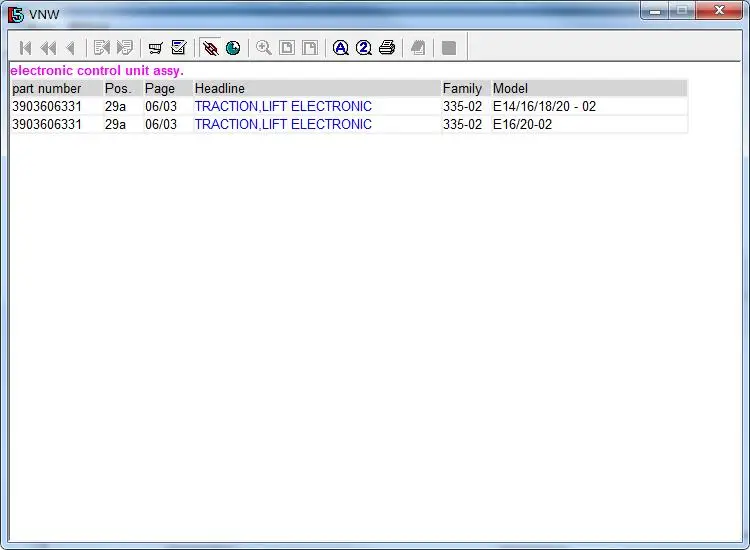Click the second page-layout icon

coord(310,48)
